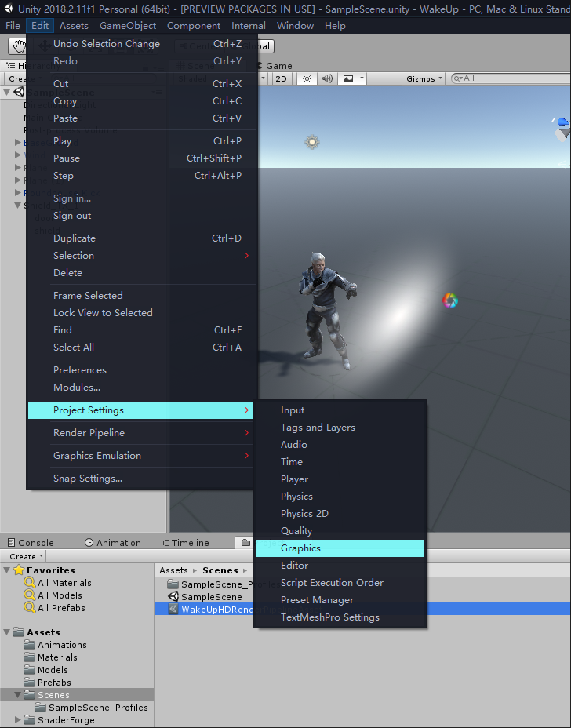Screen dimensions: 571x728
Task: Open the Gizmos dropdown
Action: point(424,78)
